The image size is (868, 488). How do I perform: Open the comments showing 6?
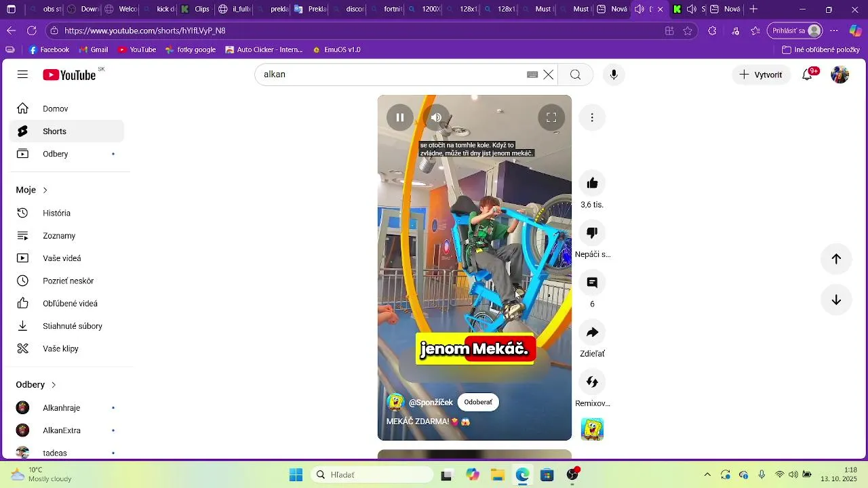pyautogui.click(x=592, y=283)
